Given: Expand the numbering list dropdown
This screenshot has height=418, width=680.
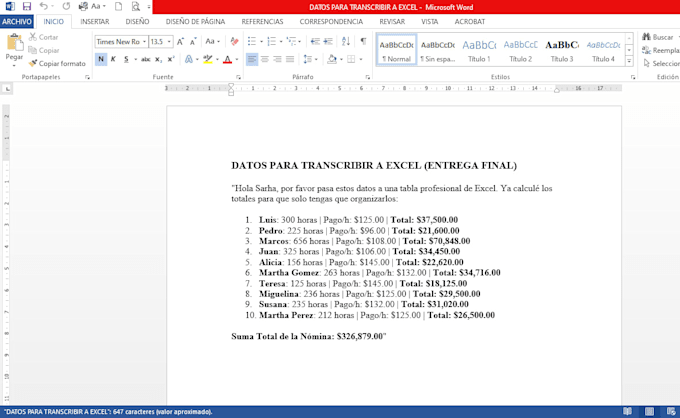Looking at the screenshot, I should (281, 42).
